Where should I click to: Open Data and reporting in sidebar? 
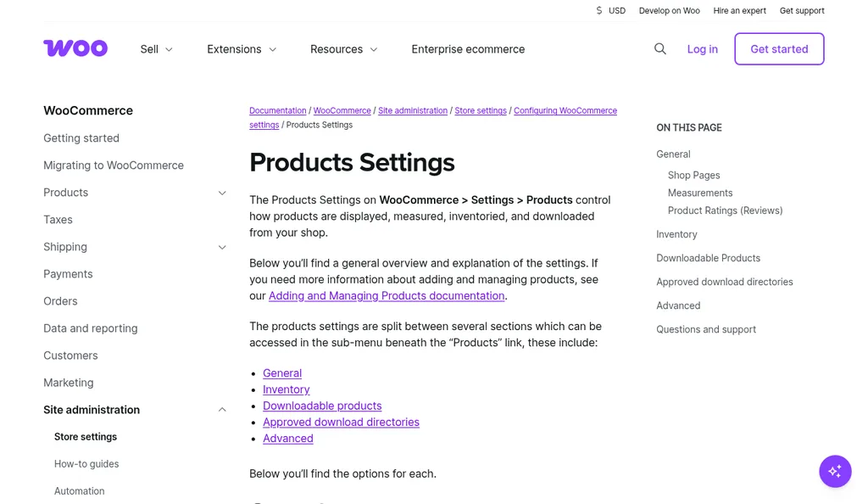click(91, 328)
